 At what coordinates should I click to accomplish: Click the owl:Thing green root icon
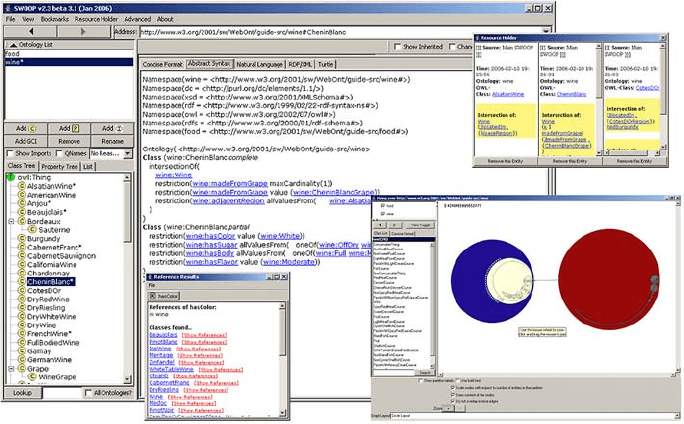(11, 177)
